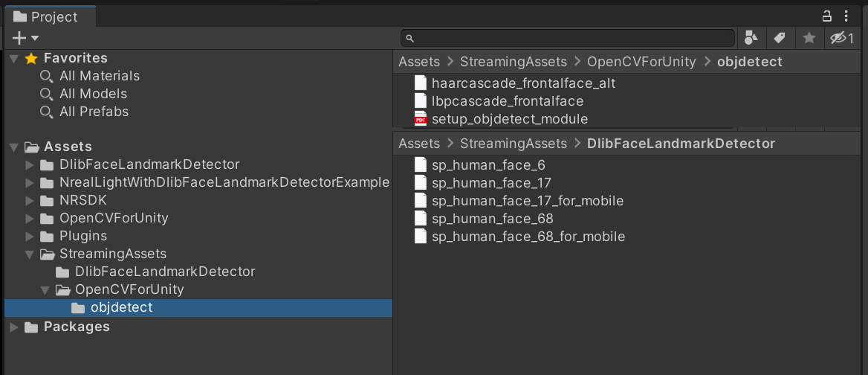Select All Prefabs saved search
Image resolution: width=868 pixels, height=375 pixels.
(94, 112)
